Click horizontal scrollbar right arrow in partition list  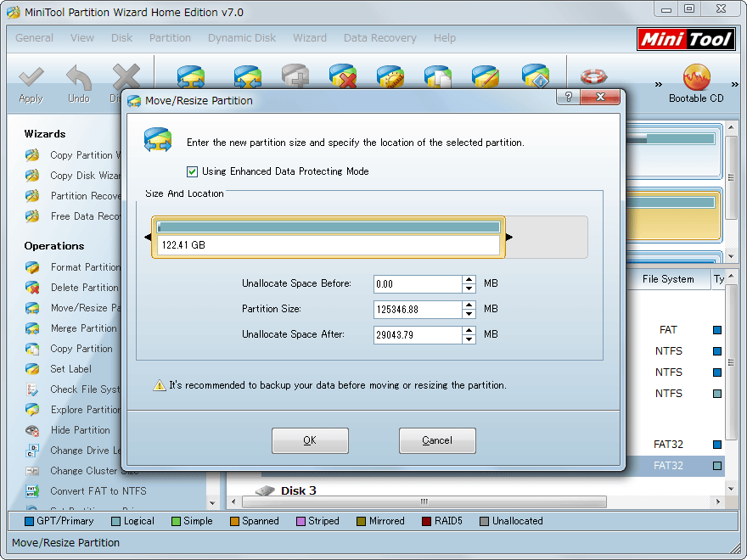pyautogui.click(x=718, y=501)
